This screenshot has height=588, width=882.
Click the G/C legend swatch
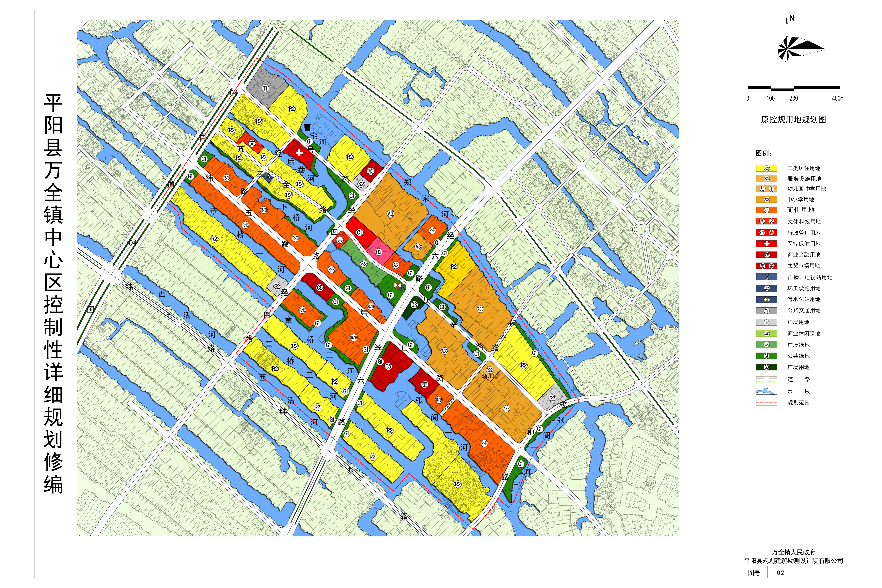pos(766,334)
